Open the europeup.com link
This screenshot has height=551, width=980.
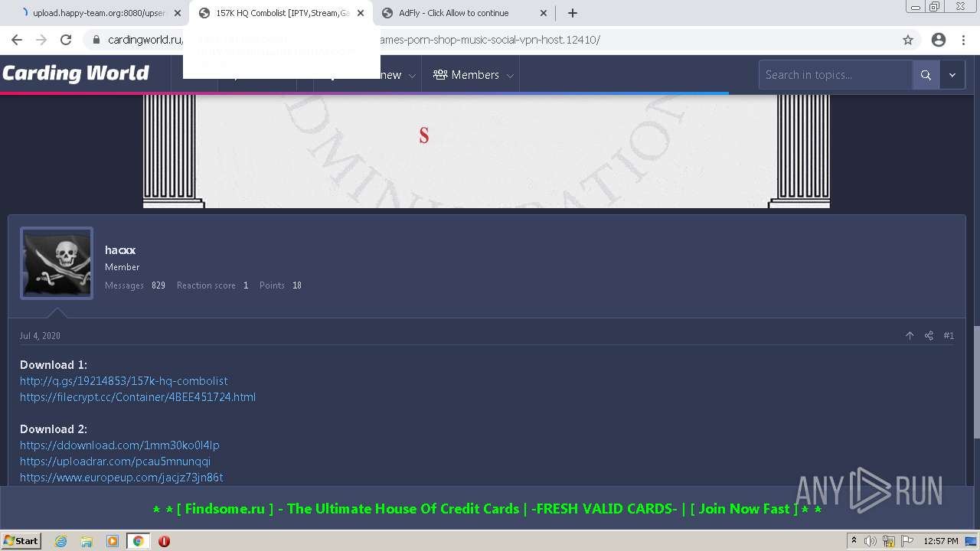tap(122, 477)
